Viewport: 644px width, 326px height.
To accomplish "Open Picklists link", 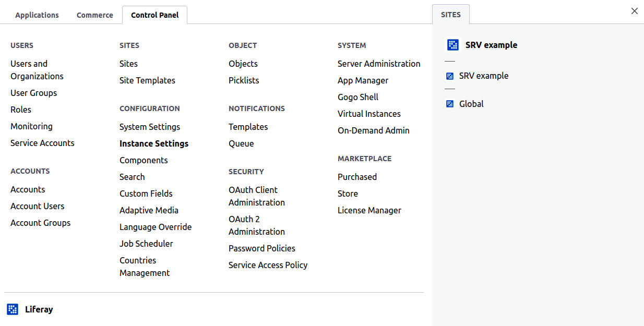I will (244, 80).
